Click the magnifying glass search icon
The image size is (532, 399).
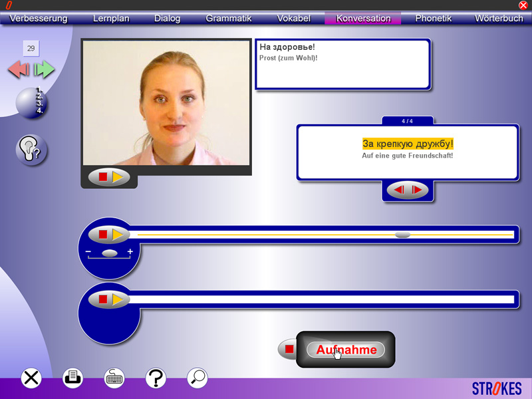point(197,378)
